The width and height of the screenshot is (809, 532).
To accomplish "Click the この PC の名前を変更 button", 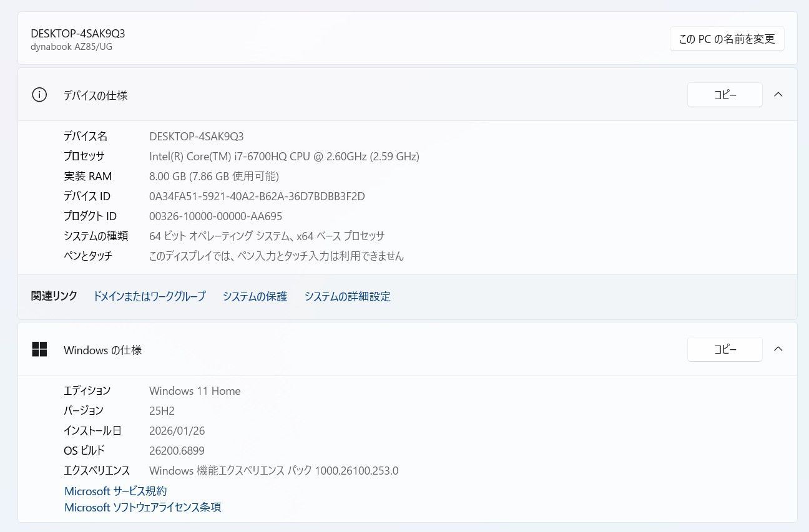I will [727, 39].
